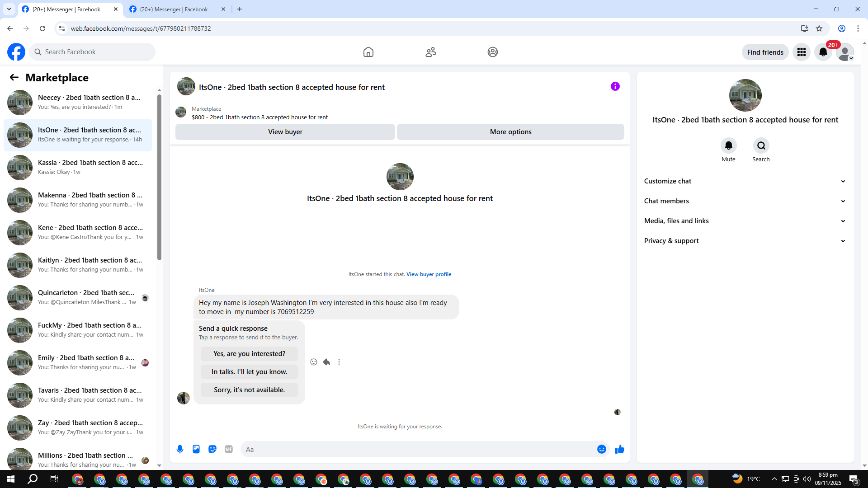Viewport: 868px width, 488px height.
Task: Click the Marketplace listing $800 header text
Action: 259,117
